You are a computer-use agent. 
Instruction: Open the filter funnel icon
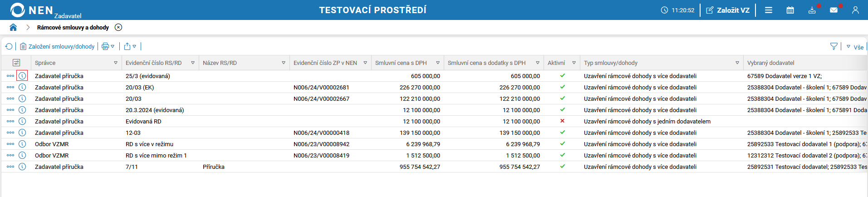tap(834, 46)
